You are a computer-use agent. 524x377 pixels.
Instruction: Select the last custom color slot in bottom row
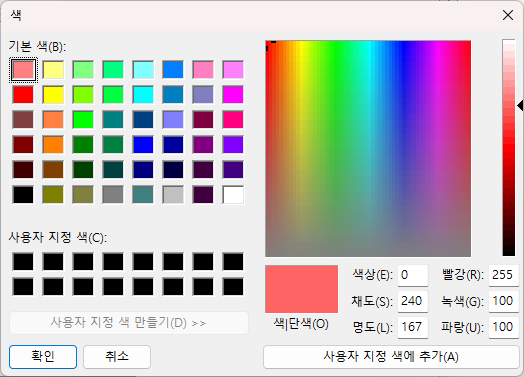pos(233,287)
